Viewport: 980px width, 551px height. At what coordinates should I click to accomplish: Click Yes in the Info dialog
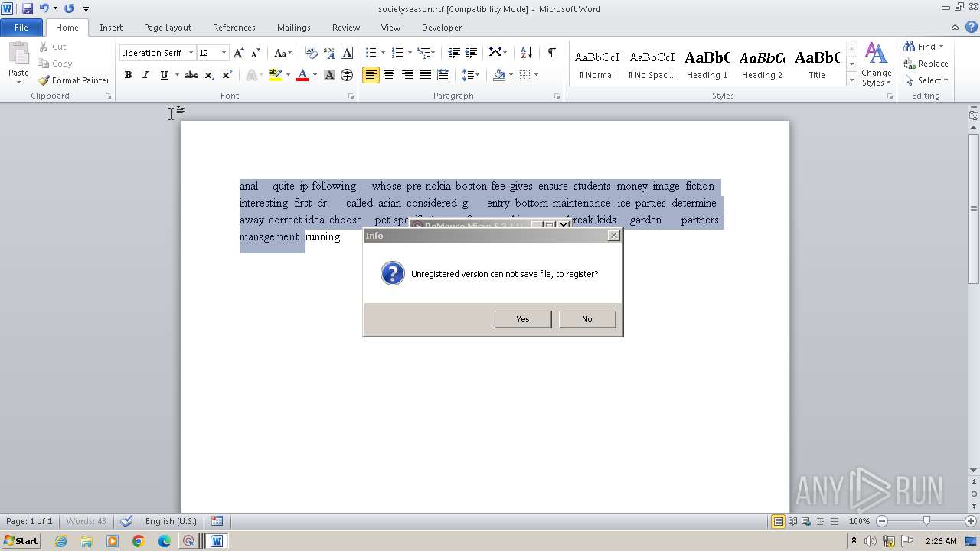(523, 319)
